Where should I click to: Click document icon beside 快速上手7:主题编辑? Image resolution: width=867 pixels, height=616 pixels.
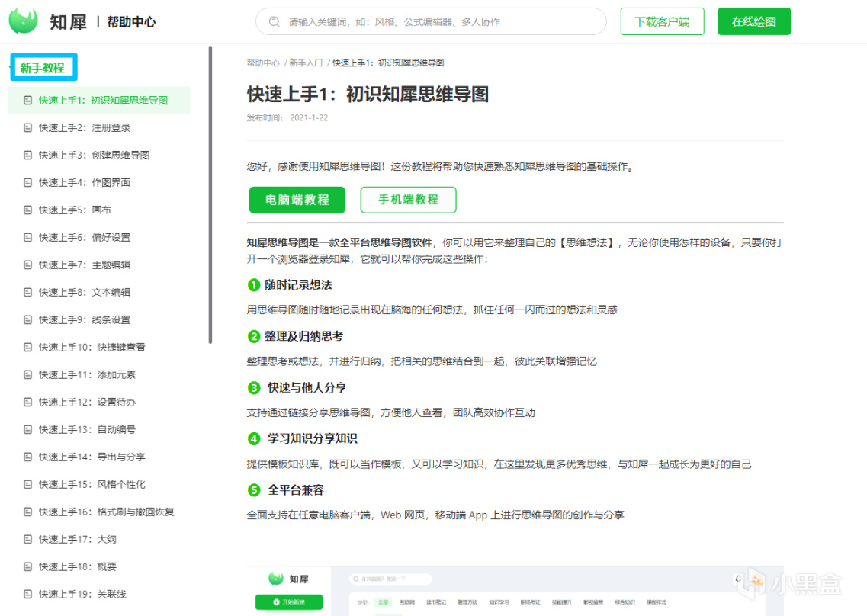point(27,265)
